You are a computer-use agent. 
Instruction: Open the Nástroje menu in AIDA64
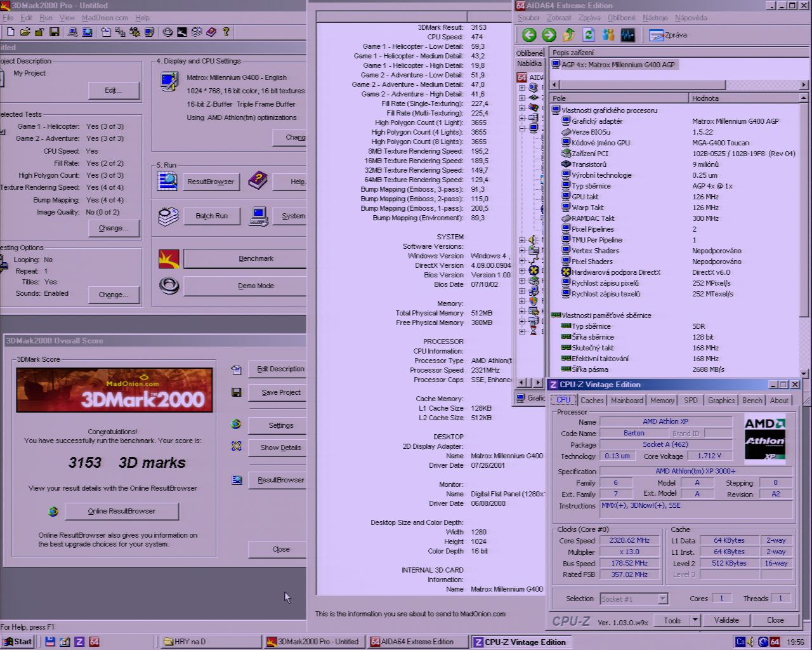[655, 18]
